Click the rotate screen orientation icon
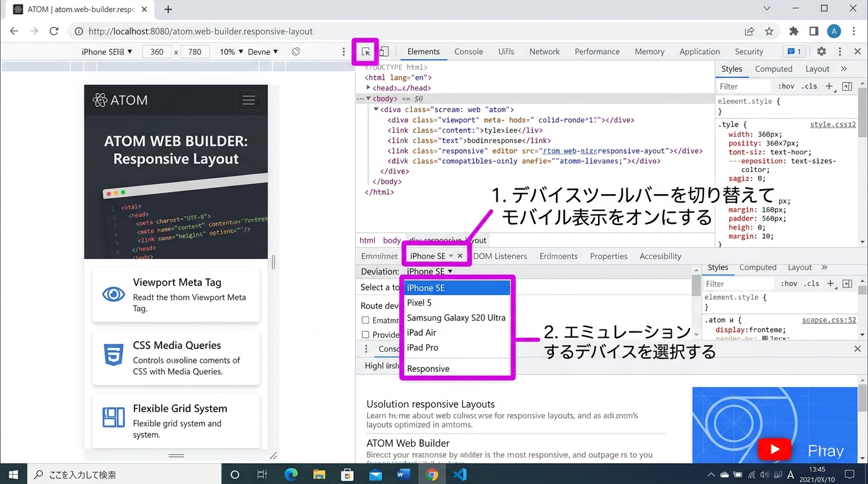The image size is (868, 484). 295,52
